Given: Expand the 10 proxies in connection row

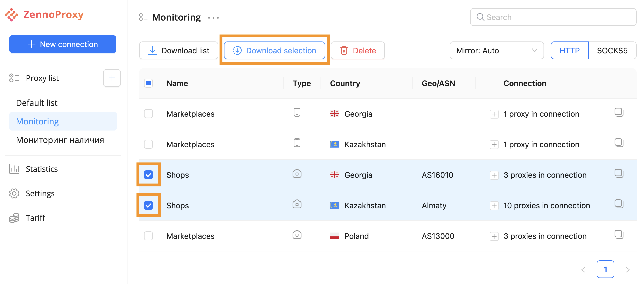Looking at the screenshot, I should point(494,206).
